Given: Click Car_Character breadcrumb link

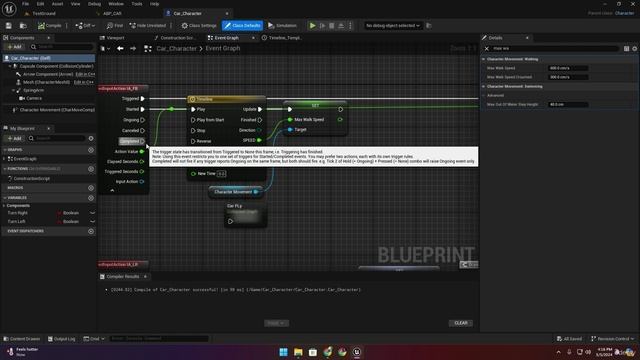Looking at the screenshot, I should click(x=176, y=49).
